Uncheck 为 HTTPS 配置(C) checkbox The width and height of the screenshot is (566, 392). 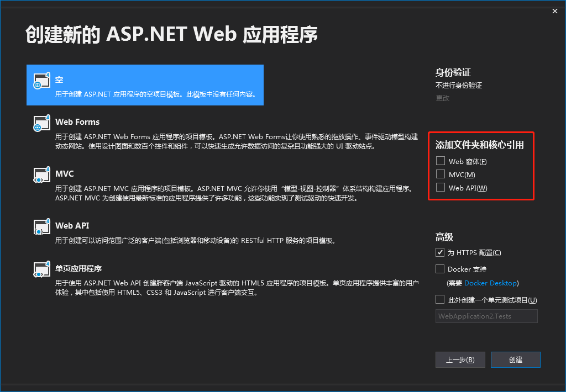439,252
